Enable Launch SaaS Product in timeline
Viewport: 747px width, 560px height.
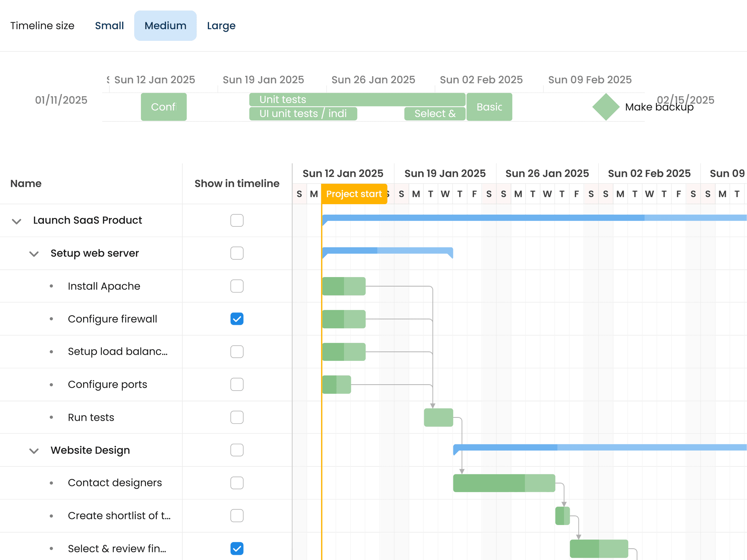237,220
